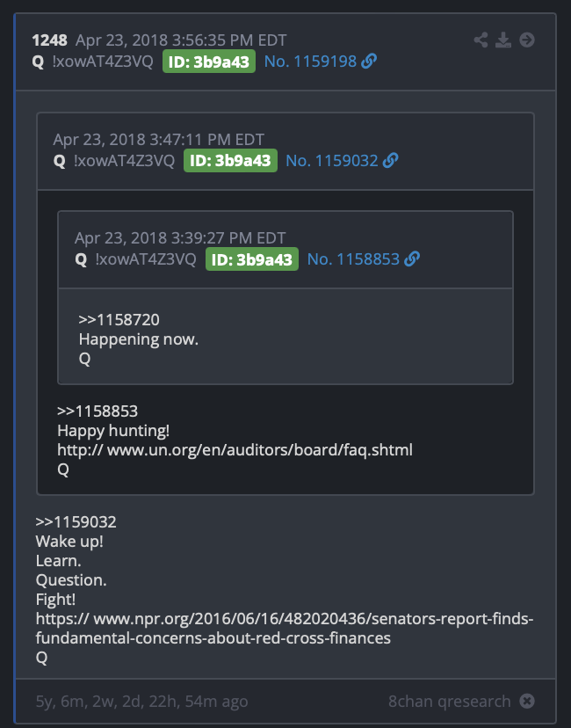This screenshot has width=571, height=728.
Task: Open the un.org auditors board faq URL
Action: click(235, 450)
